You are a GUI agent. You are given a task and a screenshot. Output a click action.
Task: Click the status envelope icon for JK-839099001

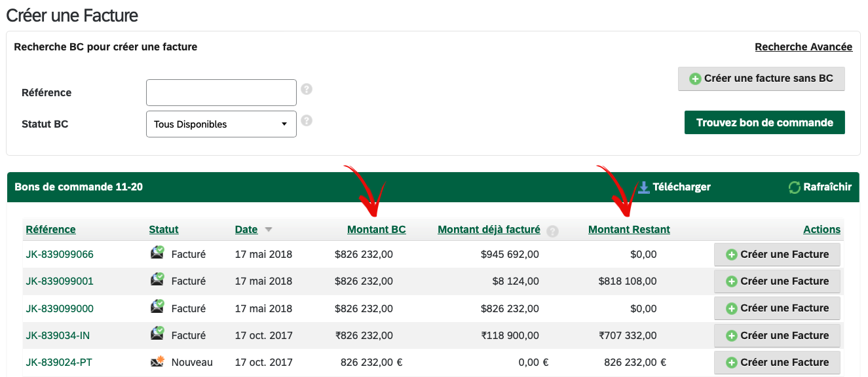coord(157,280)
